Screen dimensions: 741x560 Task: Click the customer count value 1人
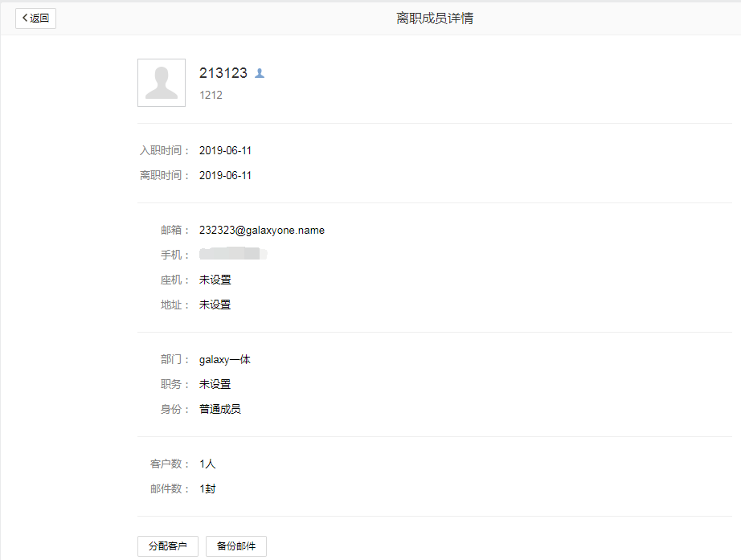tap(207, 464)
